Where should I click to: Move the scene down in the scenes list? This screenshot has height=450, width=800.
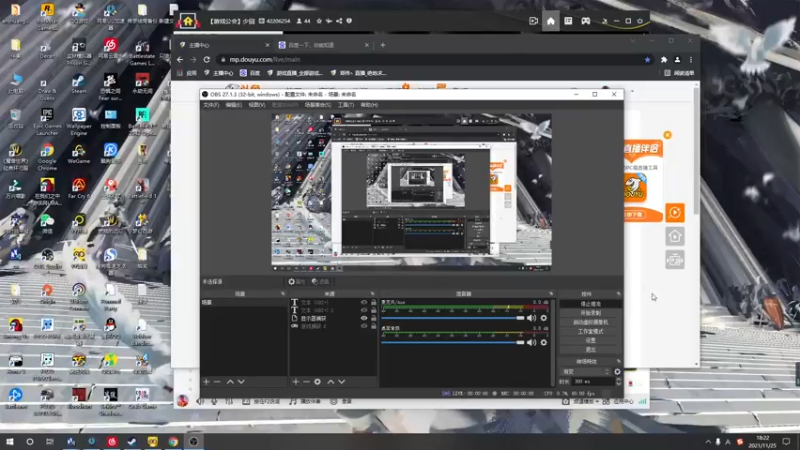[x=241, y=382]
